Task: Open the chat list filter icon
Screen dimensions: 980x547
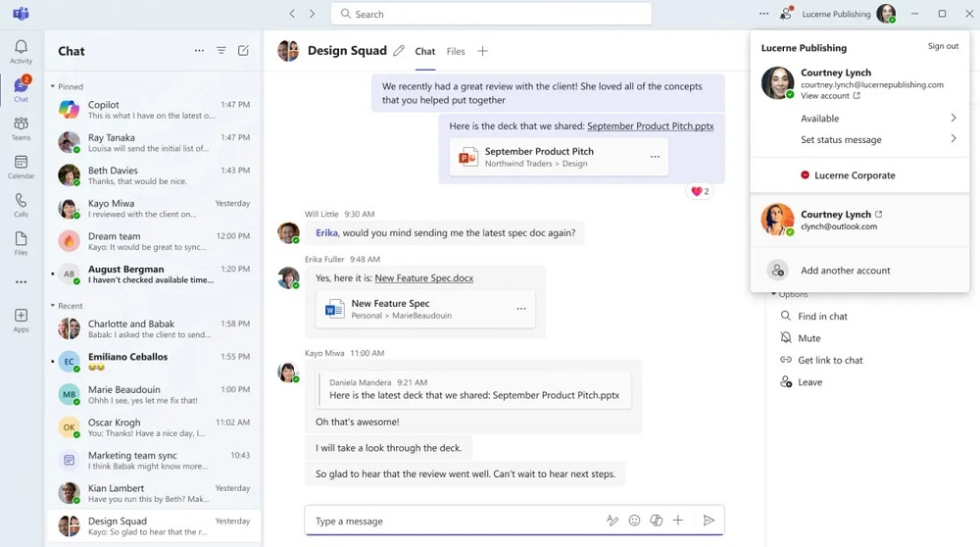Action: [x=221, y=51]
